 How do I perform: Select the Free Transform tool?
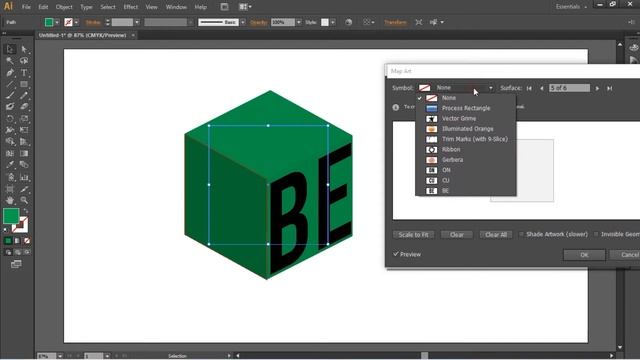click(x=24, y=130)
